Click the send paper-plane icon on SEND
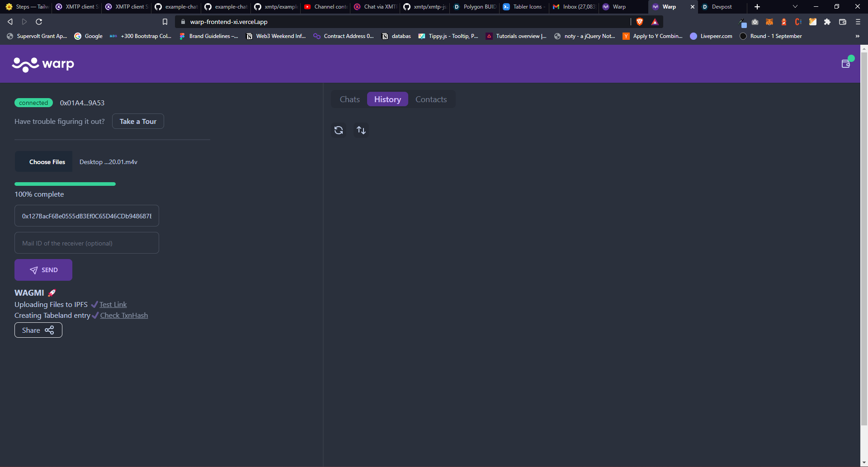The height and width of the screenshot is (467, 868). [34, 270]
